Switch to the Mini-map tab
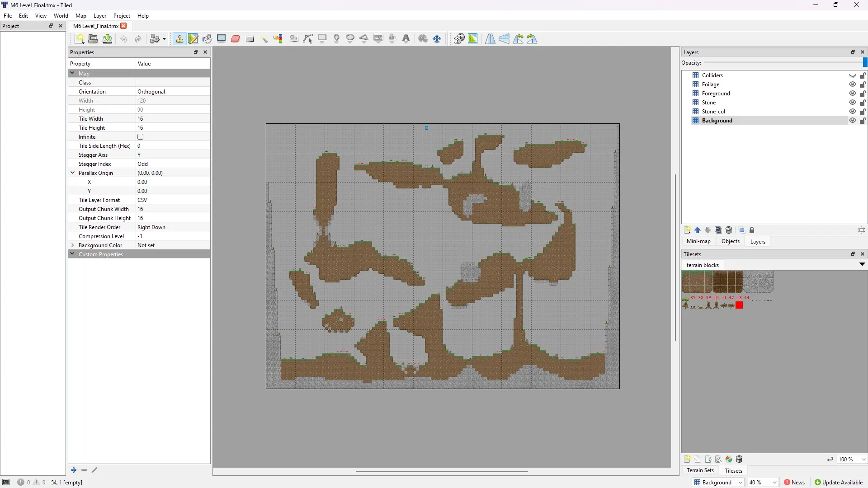 point(698,241)
